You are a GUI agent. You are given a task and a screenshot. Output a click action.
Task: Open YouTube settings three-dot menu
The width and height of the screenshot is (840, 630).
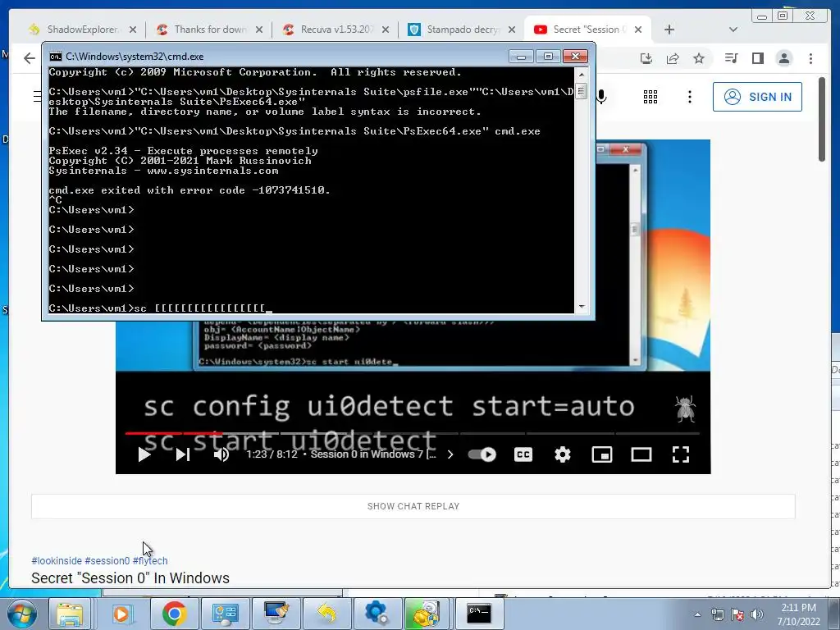689,97
